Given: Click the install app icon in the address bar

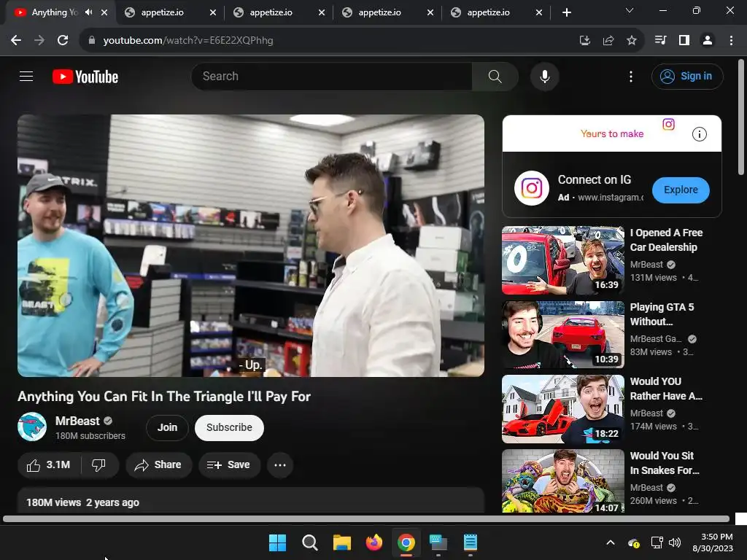Looking at the screenshot, I should [584, 41].
